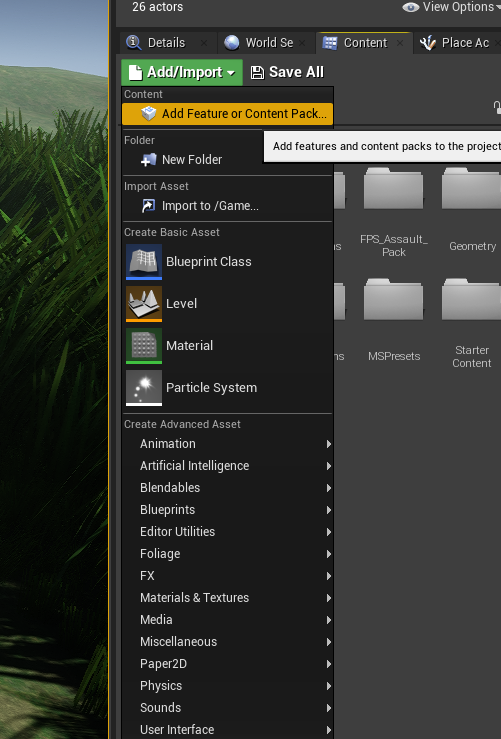This screenshot has width=501, height=739.
Task: Click the New Folder icon
Action: [148, 160]
